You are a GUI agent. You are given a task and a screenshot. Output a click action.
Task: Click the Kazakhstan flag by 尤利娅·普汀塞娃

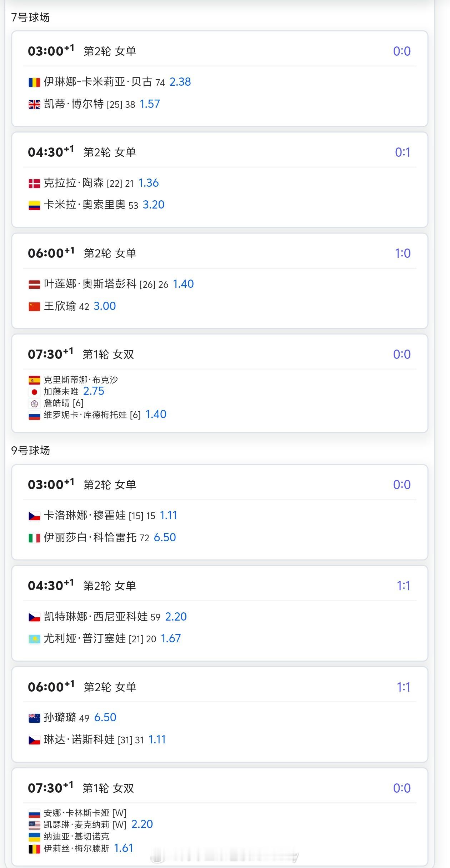34,639
